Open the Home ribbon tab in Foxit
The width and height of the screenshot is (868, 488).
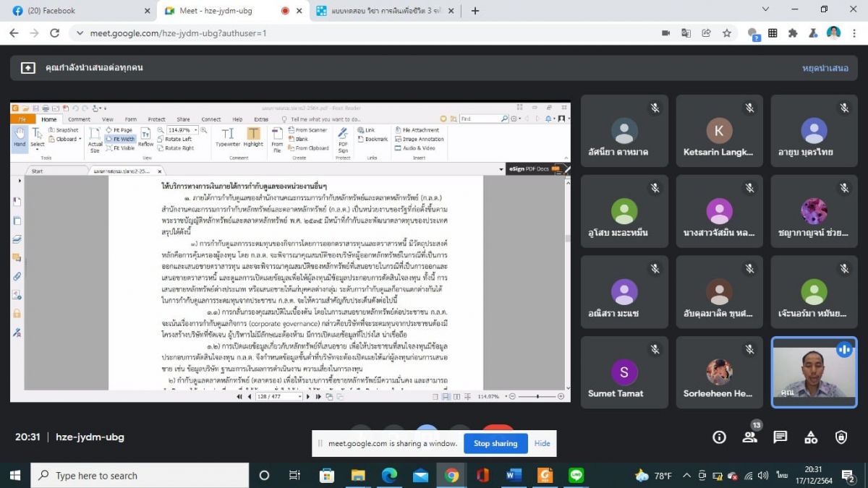[48, 119]
